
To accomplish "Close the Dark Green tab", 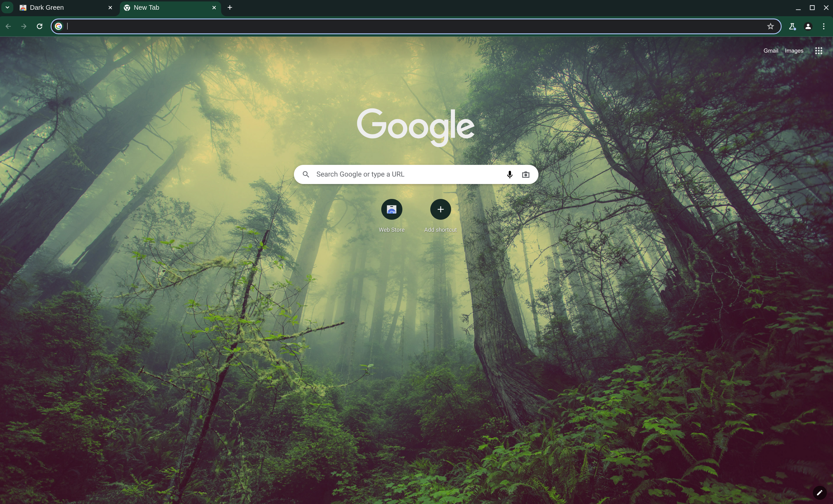I will point(110,7).
